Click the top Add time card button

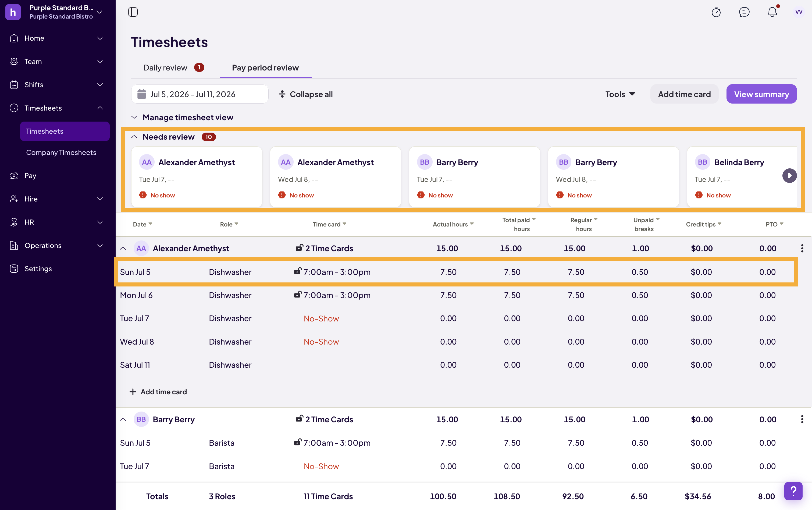[x=684, y=94]
